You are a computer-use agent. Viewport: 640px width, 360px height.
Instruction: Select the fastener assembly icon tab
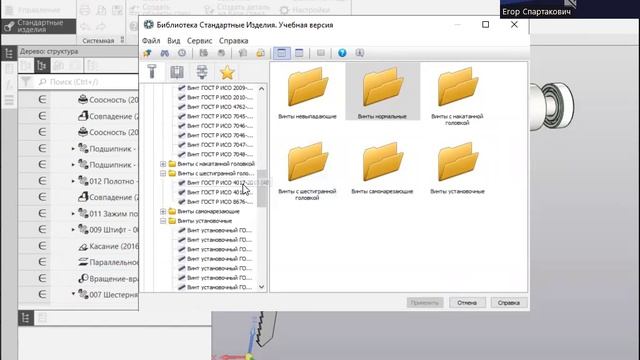pos(202,72)
